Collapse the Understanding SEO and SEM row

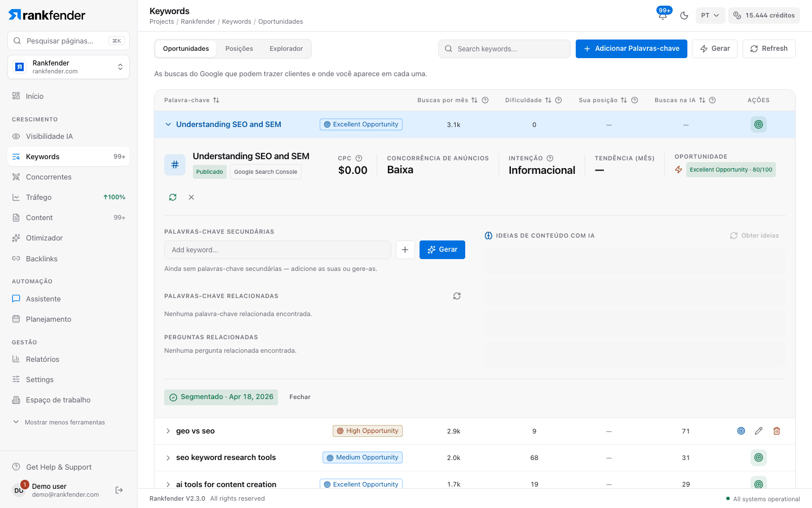[x=168, y=124]
